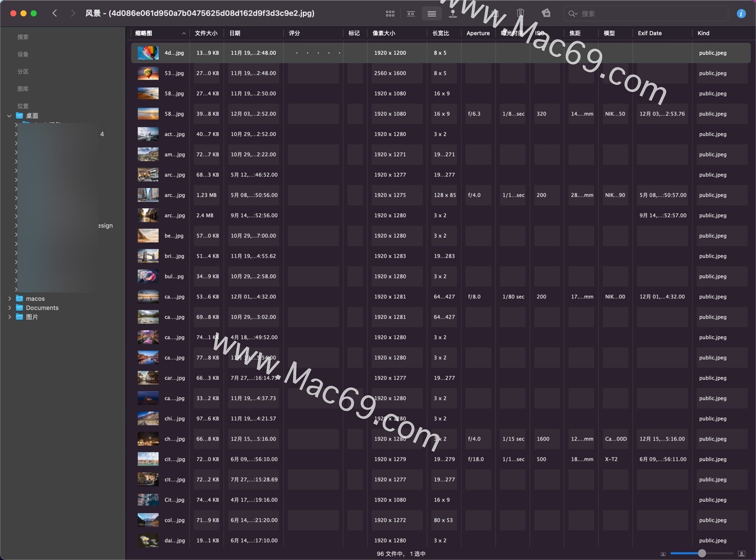This screenshot has width=756, height=560.
Task: Select the file named Cit...jpg
Action: coord(175,500)
